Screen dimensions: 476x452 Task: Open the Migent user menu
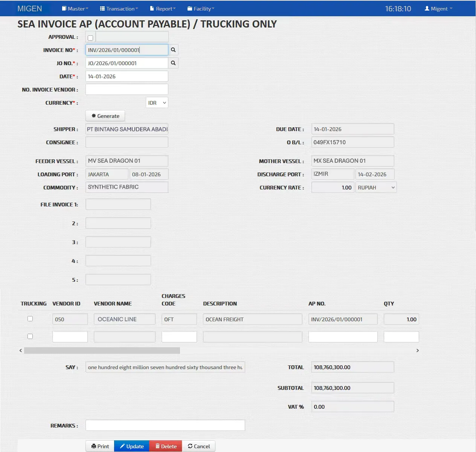(x=439, y=9)
